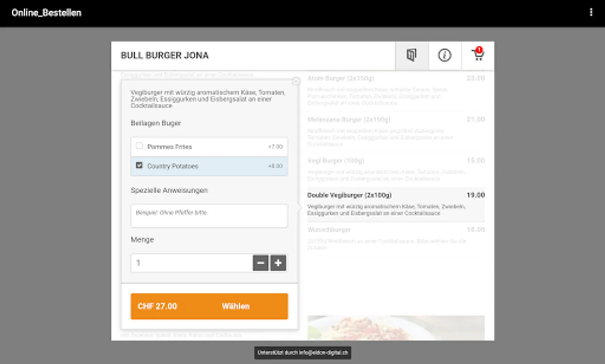Uncheck the Country Potatoes checkbox
The image size is (605, 364).
[140, 165]
